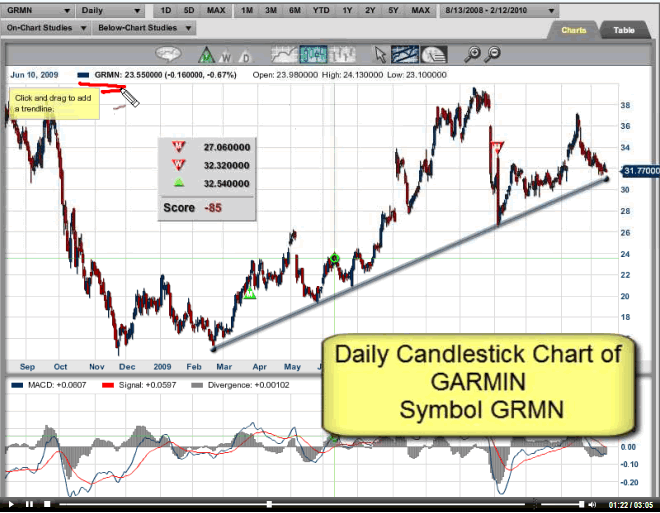
Task: Click the Open: 23.980000 value
Action: [285, 75]
